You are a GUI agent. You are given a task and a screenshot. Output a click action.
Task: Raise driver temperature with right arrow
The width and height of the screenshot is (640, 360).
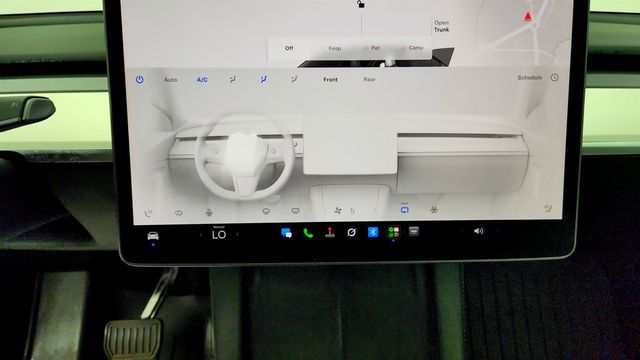point(237,234)
